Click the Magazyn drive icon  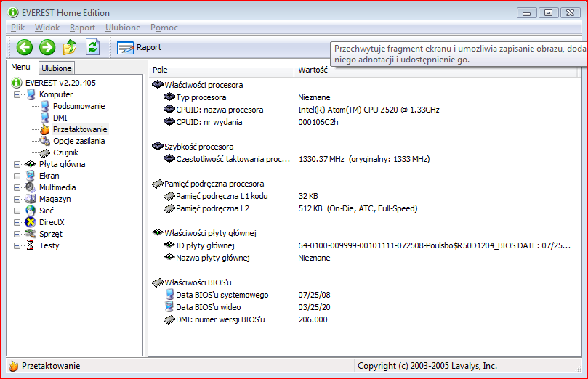31,199
